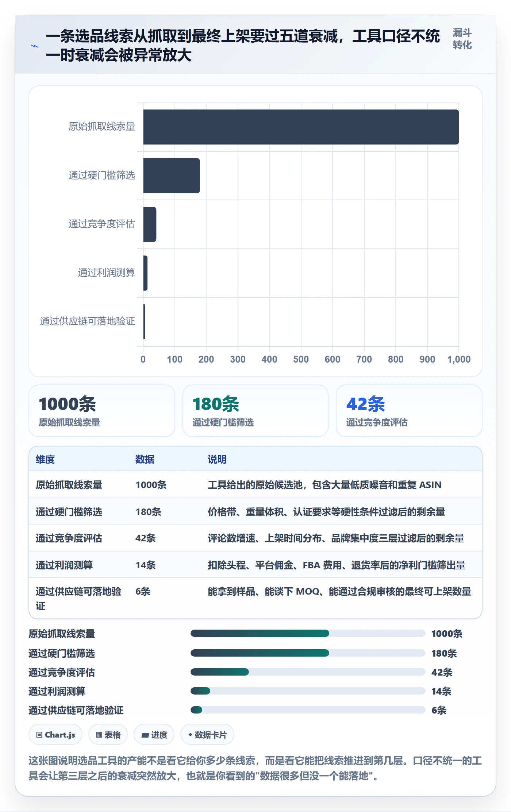
Task: Click the summary paragraph at bottom
Action: (255, 768)
